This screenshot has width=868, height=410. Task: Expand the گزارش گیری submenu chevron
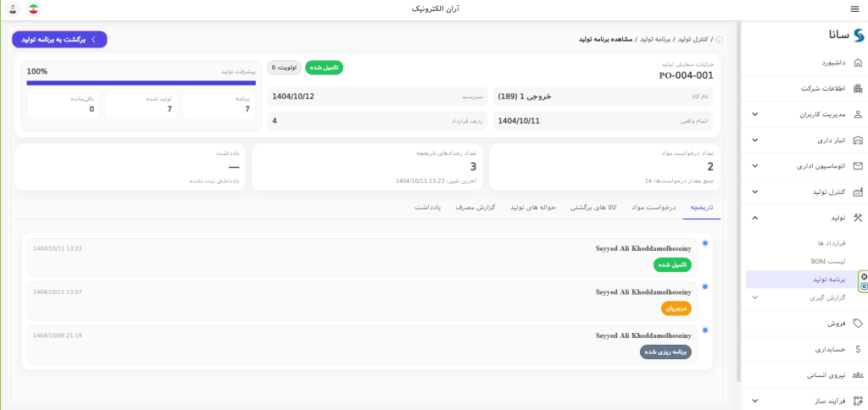point(755,297)
